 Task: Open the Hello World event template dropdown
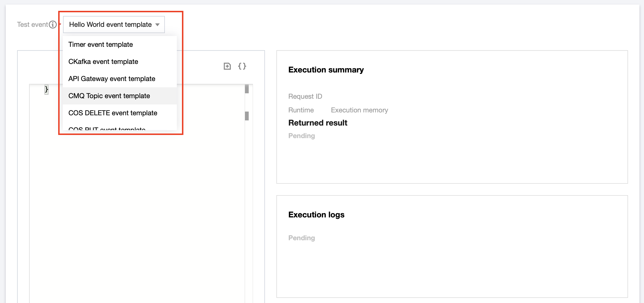pyautogui.click(x=114, y=25)
